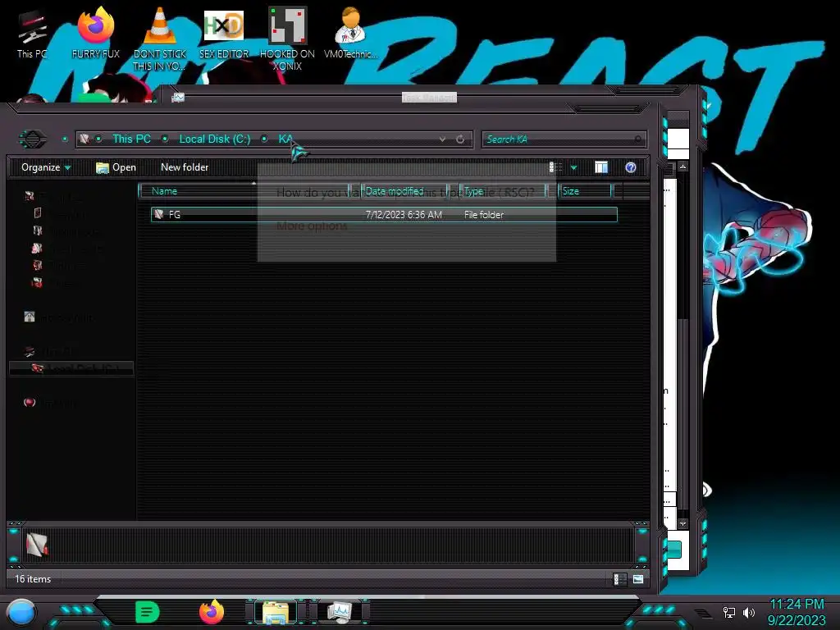Open the green chat app on taskbar
The width and height of the screenshot is (840, 630).
[148, 612]
